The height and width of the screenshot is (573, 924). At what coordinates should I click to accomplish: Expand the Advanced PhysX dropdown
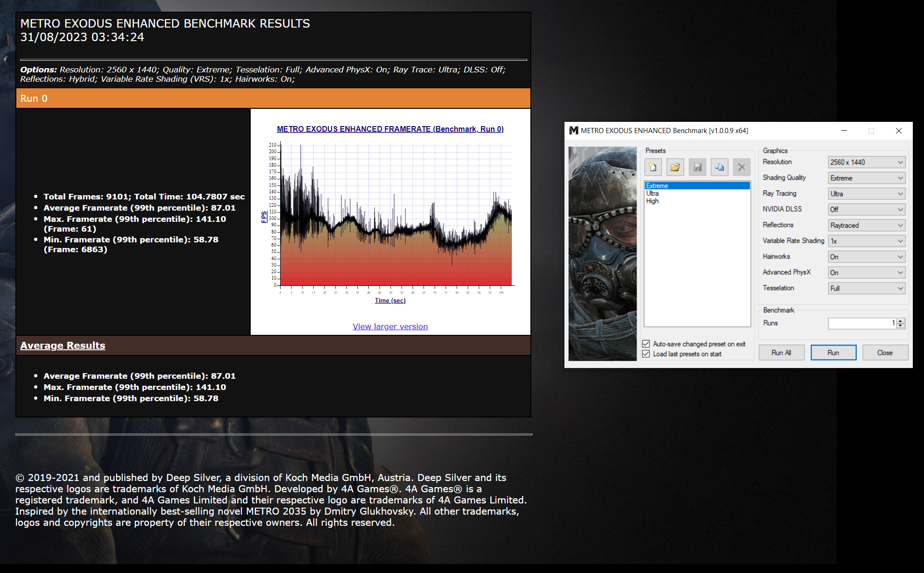(x=867, y=272)
